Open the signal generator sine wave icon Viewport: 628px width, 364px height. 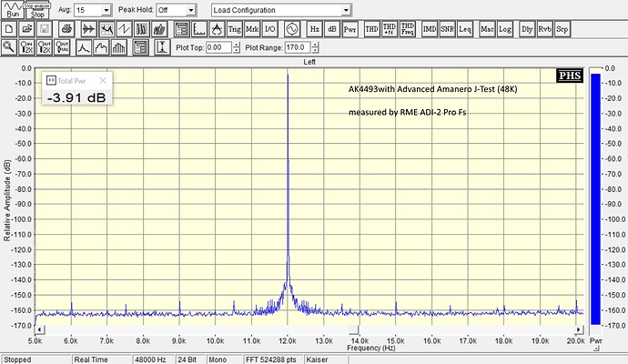292,29
